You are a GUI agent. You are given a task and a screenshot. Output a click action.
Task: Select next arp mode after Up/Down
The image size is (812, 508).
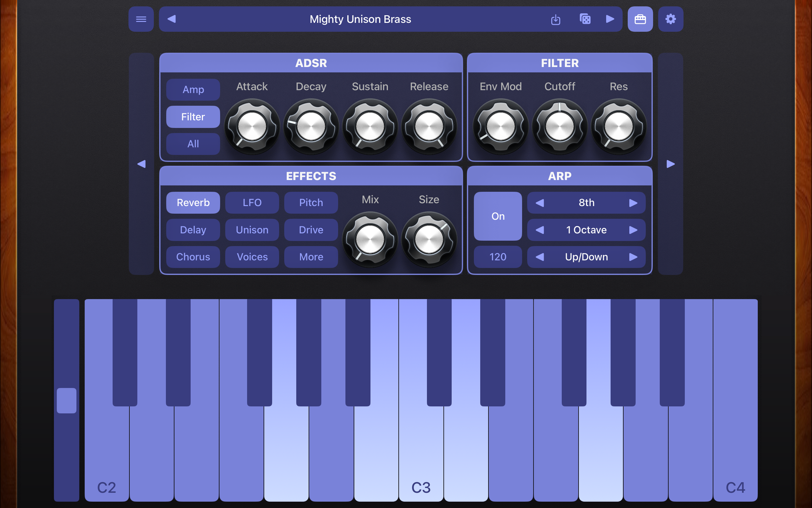[x=633, y=257]
